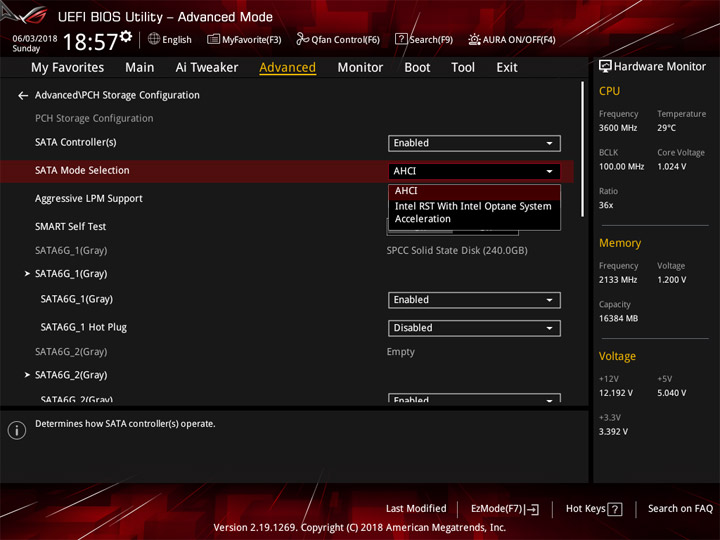Click CPU temperature value 29°C
The image size is (720, 540).
tap(666, 128)
